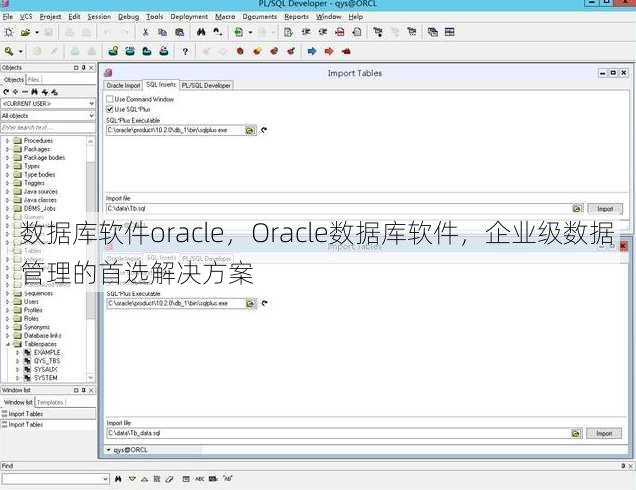The width and height of the screenshot is (636, 490).
Task: Click the binoculars icon in Objects panel toolbar
Action: [34, 92]
